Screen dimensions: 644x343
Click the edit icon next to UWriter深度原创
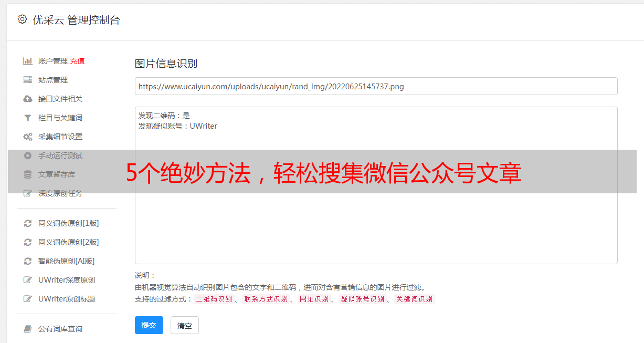(x=28, y=280)
